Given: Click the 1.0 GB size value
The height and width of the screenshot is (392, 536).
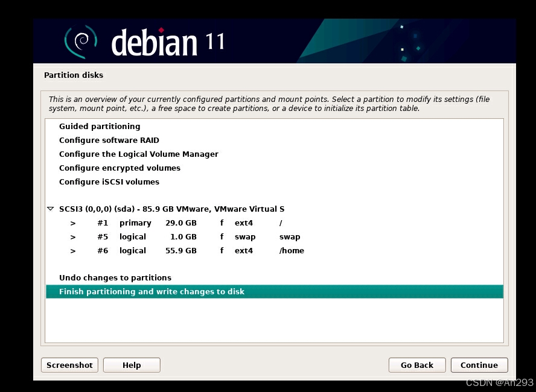Looking at the screenshot, I should click(183, 236).
